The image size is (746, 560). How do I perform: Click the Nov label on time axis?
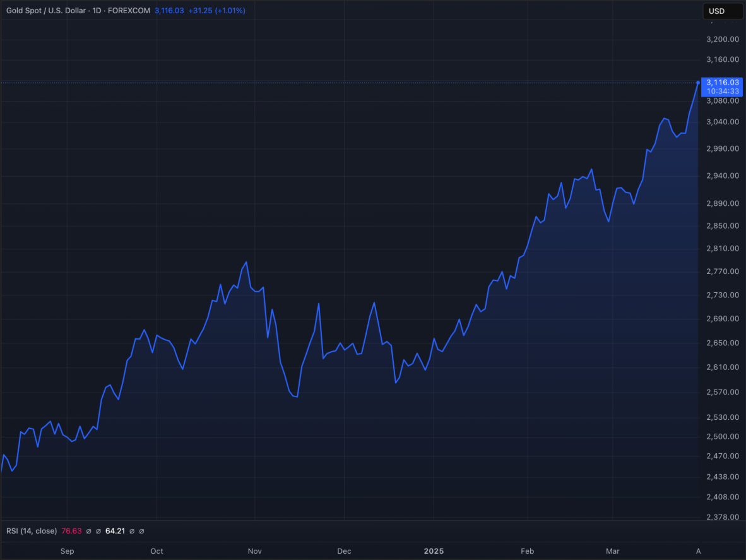tap(254, 551)
